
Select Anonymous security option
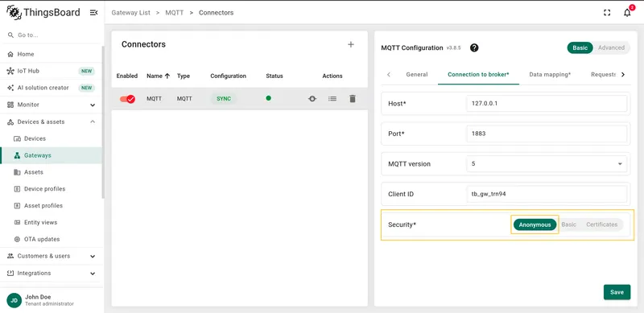535,224
